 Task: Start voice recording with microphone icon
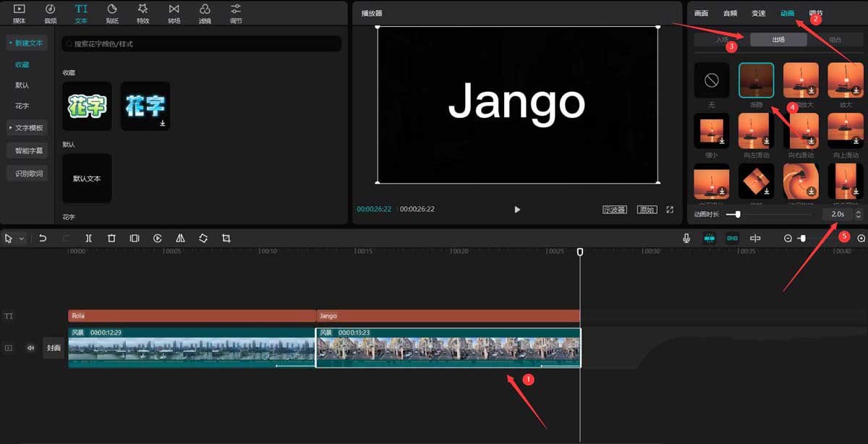tap(686, 238)
